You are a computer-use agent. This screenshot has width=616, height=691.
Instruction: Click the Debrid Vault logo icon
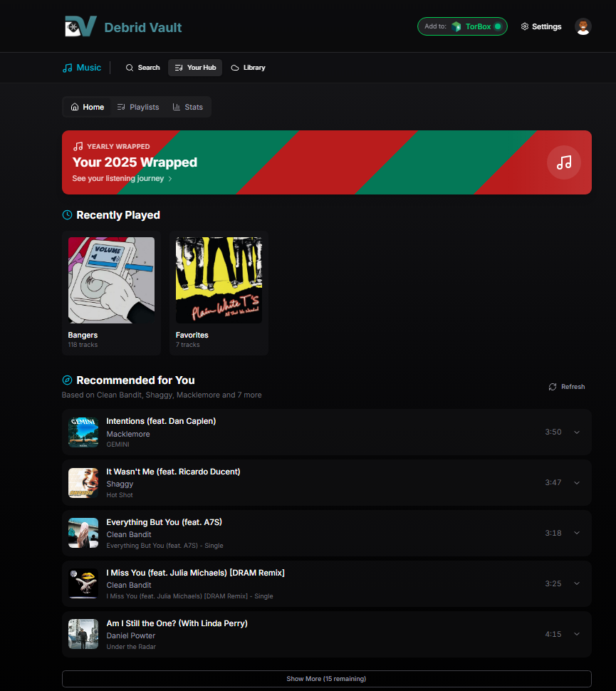80,27
